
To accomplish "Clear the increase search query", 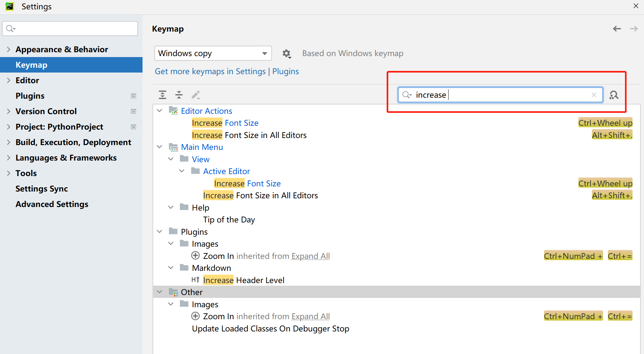I will click(x=594, y=95).
